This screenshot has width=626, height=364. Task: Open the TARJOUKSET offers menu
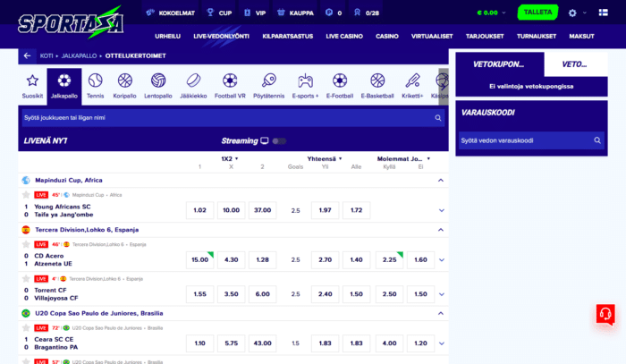485,37
